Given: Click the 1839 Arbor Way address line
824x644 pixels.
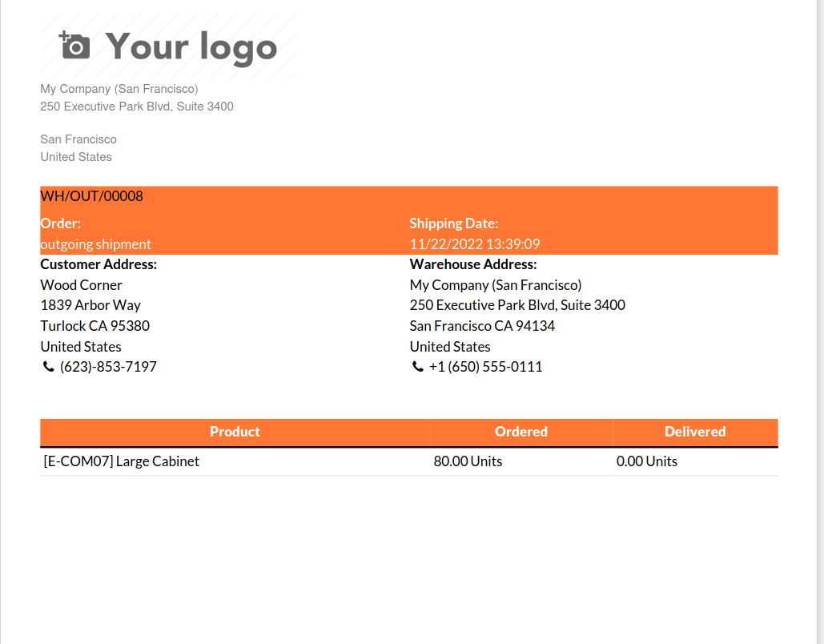Looking at the screenshot, I should coord(90,305).
